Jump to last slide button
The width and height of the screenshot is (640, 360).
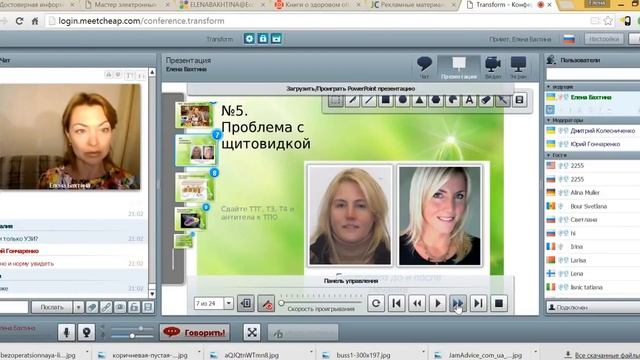(478, 303)
